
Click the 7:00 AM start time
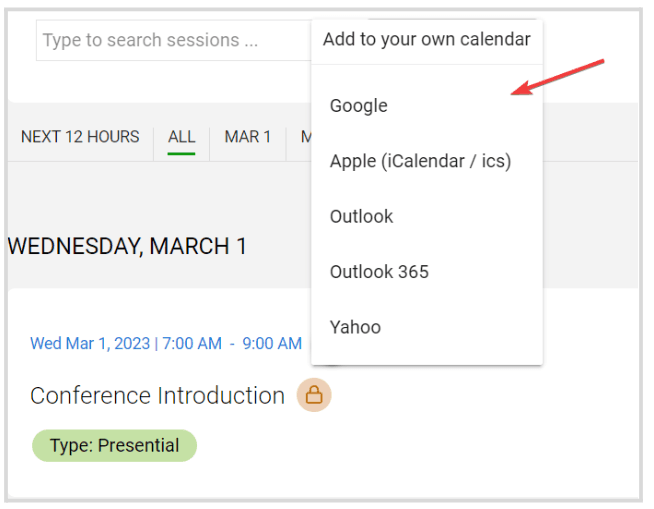192,343
